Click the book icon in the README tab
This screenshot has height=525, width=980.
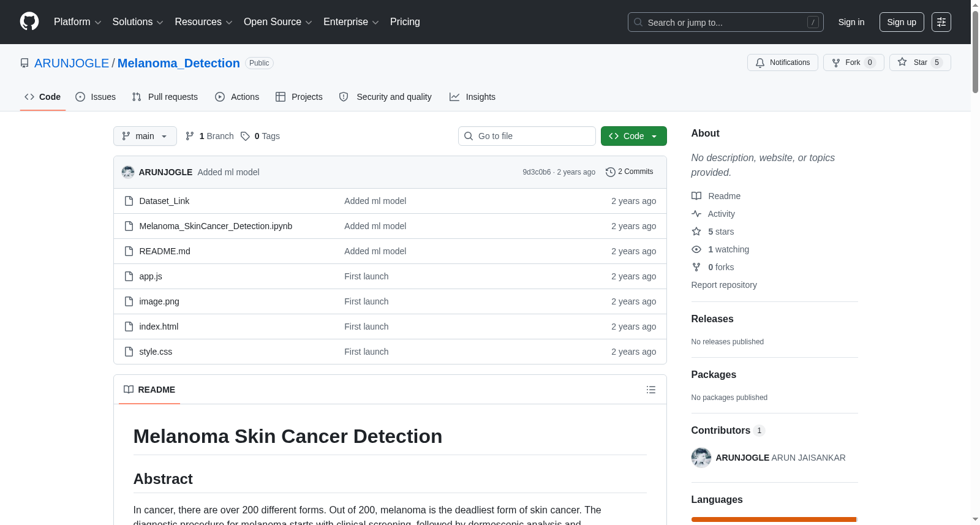tap(129, 390)
